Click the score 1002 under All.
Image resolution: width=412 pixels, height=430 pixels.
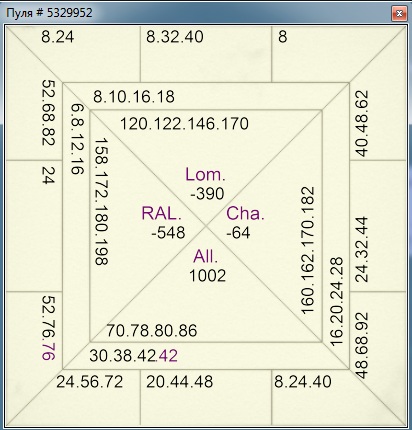point(207,276)
